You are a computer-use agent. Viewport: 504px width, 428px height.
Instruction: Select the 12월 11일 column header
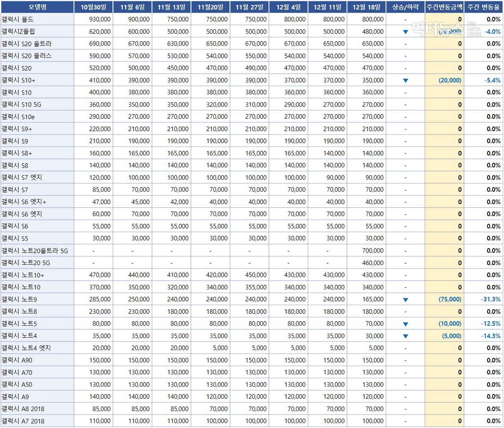[x=327, y=7]
